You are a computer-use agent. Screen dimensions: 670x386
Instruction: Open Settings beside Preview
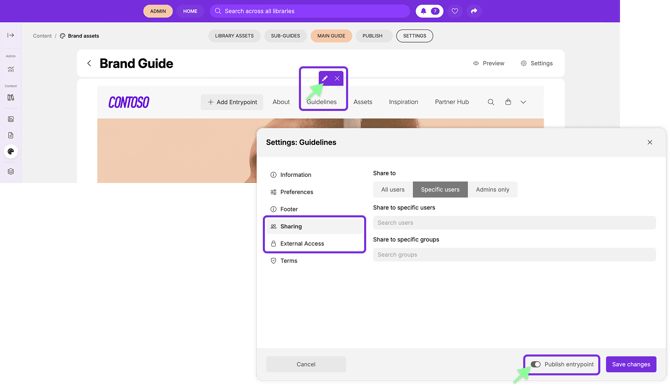point(537,63)
